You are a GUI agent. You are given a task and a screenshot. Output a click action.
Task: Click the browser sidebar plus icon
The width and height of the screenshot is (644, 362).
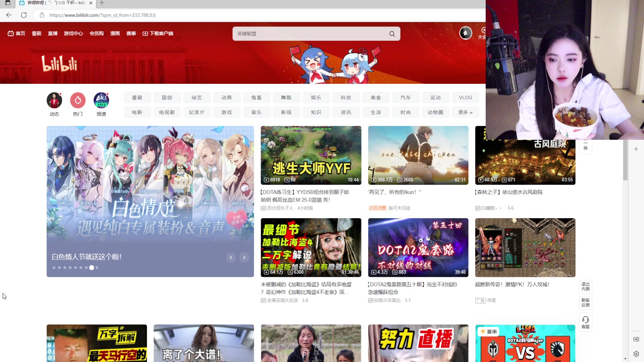pyautogui.click(x=636, y=149)
